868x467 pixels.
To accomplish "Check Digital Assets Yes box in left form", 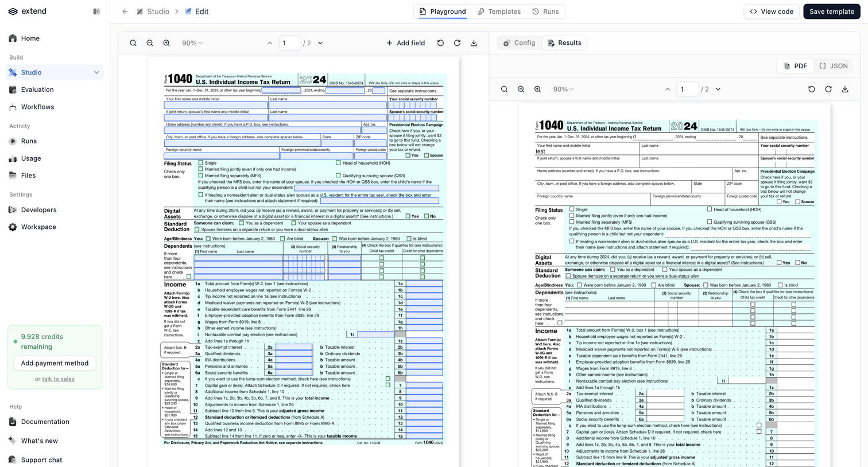I will tap(408, 216).
